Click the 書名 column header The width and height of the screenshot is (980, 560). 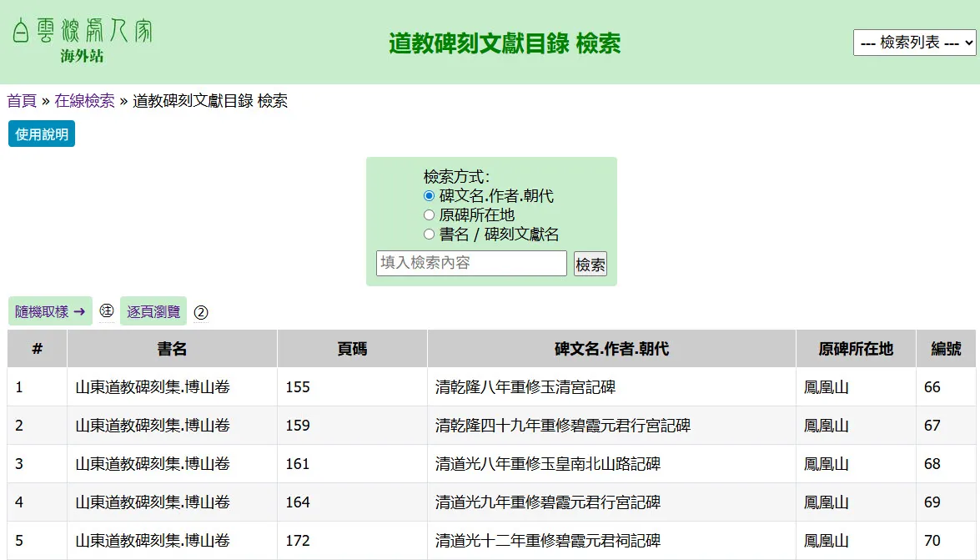point(172,349)
